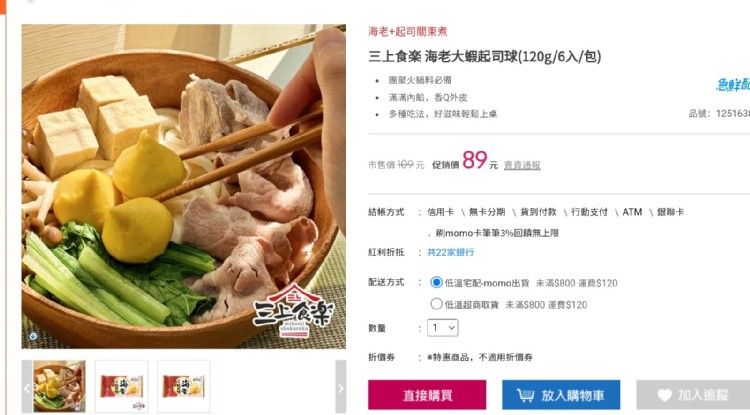Open the 數量 quantity dropdown
Screen dimensions: 750x415
click(x=442, y=328)
